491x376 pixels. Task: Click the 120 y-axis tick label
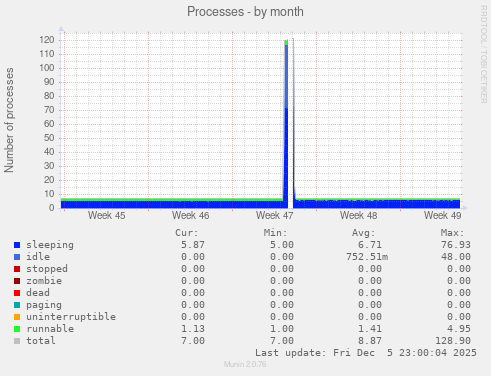(x=47, y=40)
